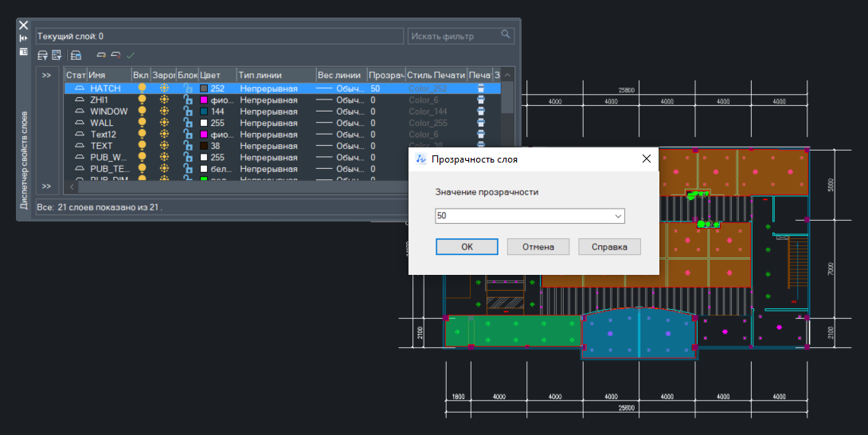Open the Layer States Manager icon
Image resolution: width=868 pixels, height=435 pixels.
pos(76,55)
